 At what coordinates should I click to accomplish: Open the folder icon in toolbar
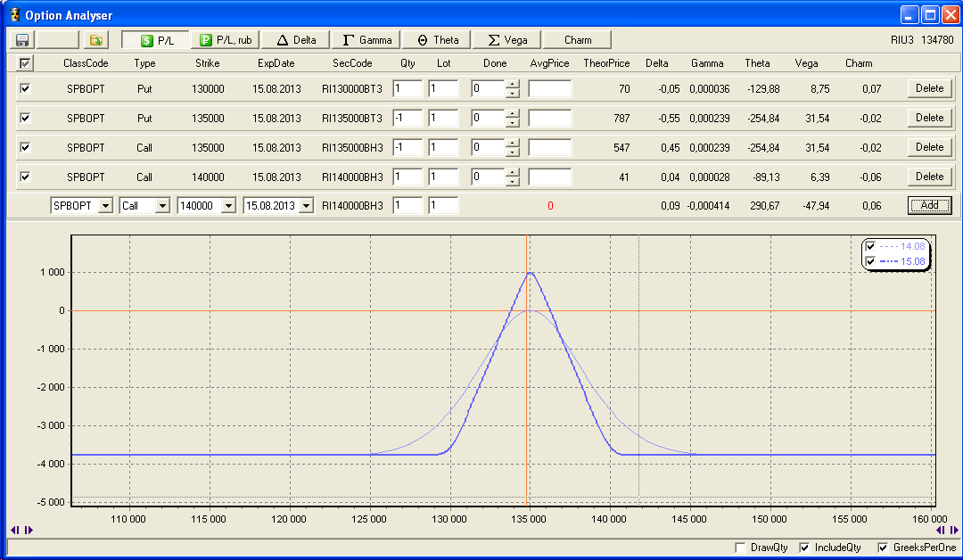(95, 40)
